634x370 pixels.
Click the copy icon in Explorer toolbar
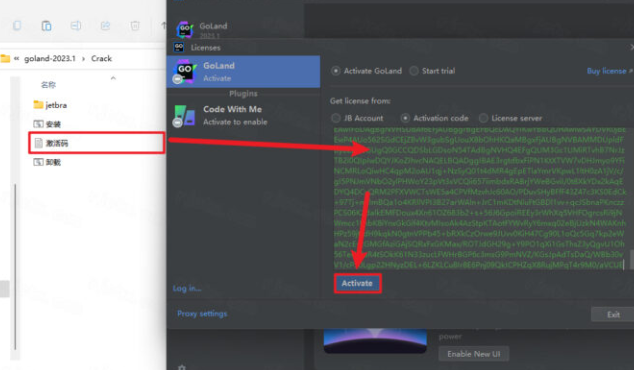click(17, 26)
